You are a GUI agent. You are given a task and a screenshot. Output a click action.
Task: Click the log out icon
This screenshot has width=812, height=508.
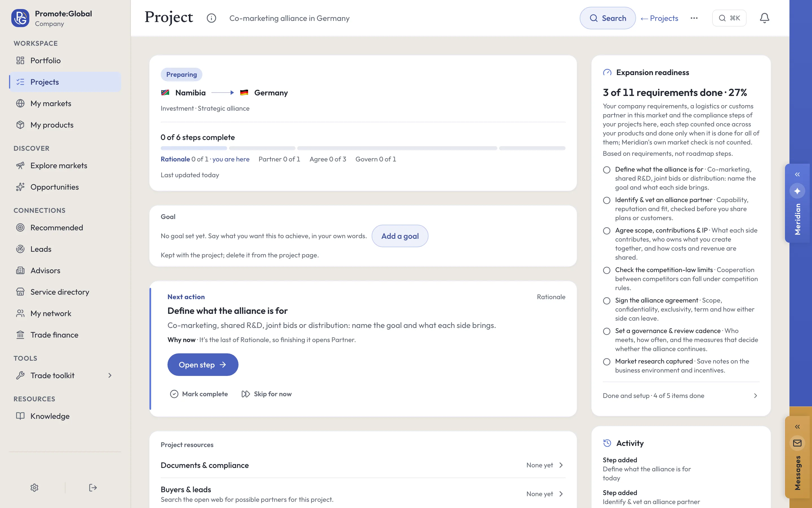93,487
